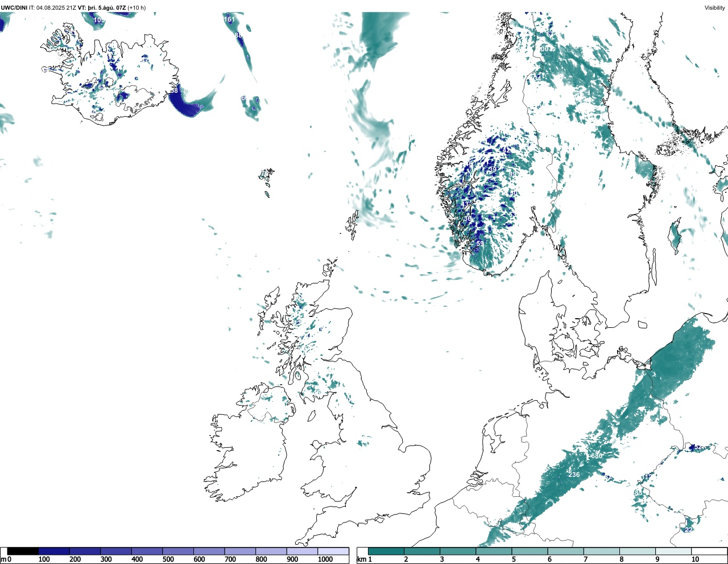Click the black 0–100 m legend swatch
The height and width of the screenshot is (564, 728).
pos(23,551)
